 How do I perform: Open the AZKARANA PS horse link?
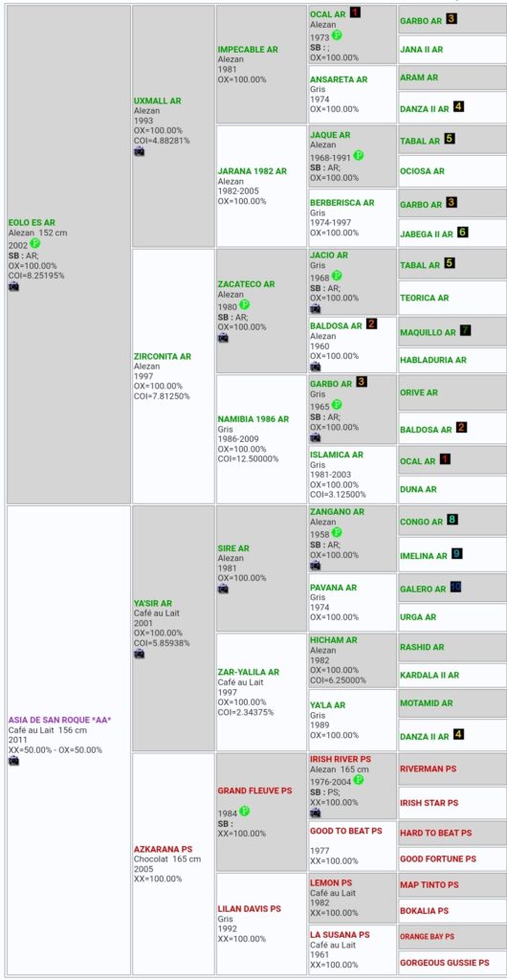163,850
